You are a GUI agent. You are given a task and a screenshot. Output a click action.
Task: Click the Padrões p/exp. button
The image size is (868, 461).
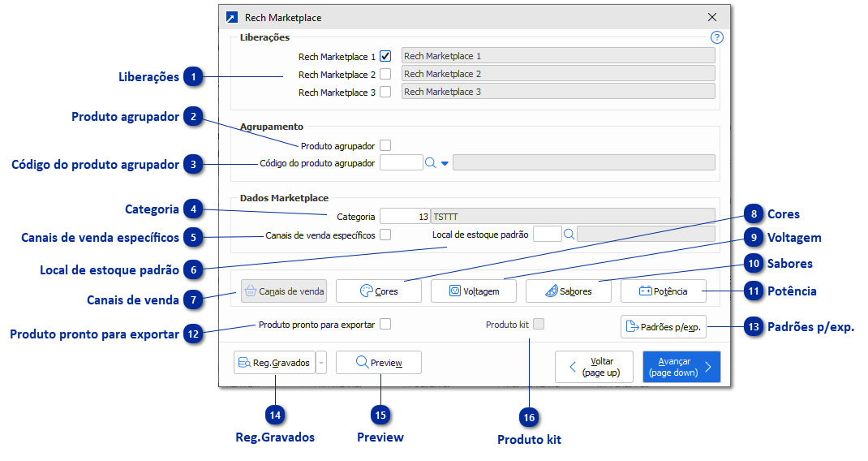pyautogui.click(x=664, y=326)
